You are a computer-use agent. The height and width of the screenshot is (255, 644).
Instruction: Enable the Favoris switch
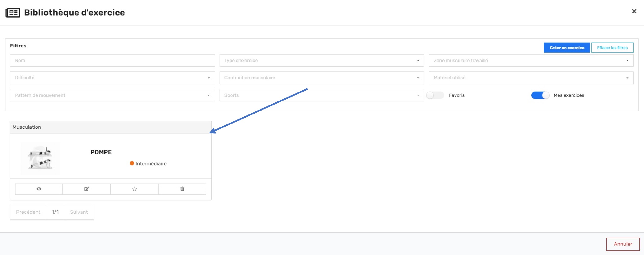click(435, 95)
